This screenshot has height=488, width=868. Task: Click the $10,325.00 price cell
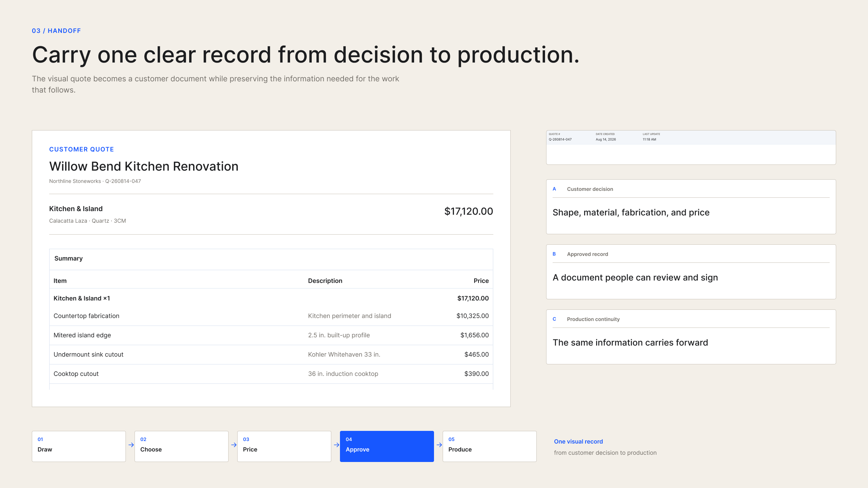coord(472,316)
